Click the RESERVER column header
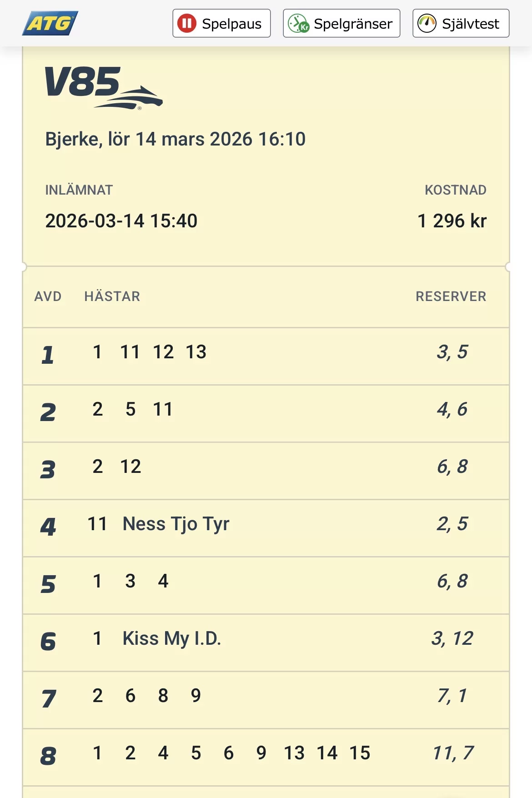The image size is (532, 798). tap(451, 296)
